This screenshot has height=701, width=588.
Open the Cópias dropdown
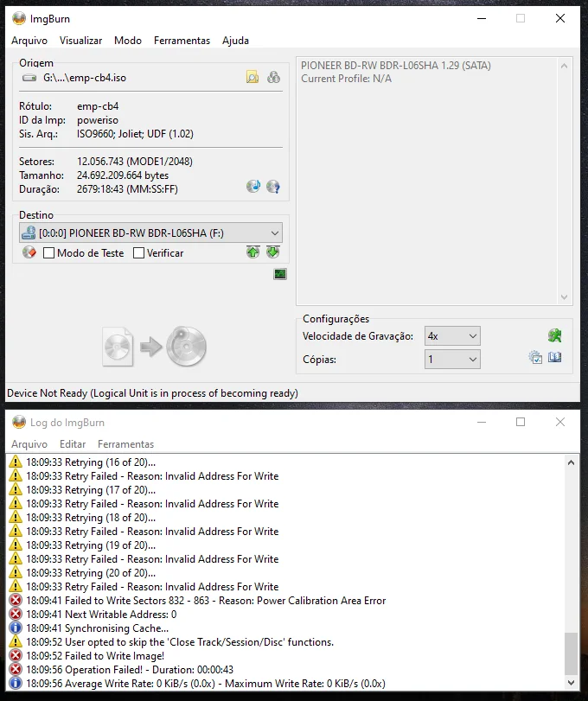point(452,359)
